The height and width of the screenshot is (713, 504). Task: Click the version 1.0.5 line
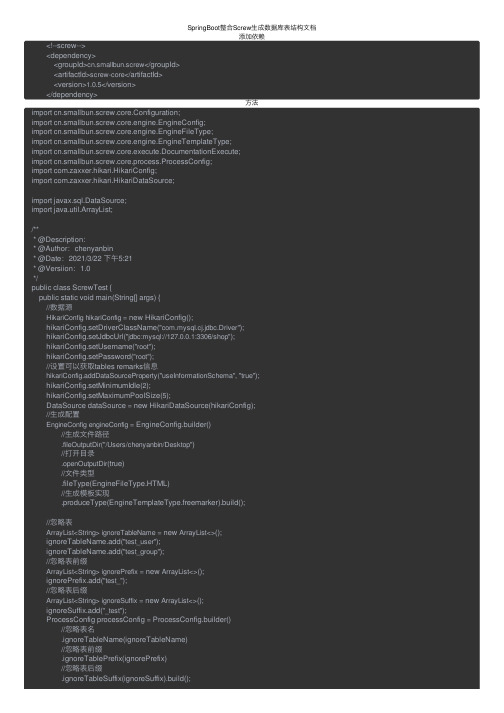tap(95, 85)
